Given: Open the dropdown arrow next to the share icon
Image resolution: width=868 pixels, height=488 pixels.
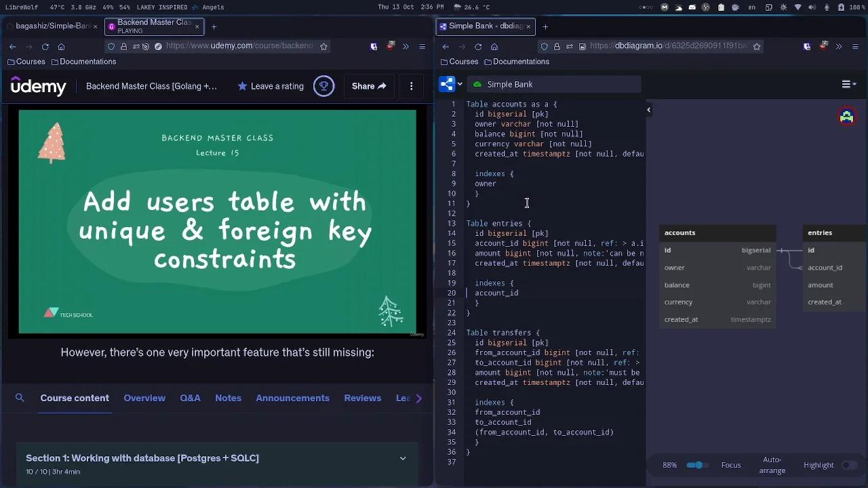Looking at the screenshot, I should coord(460,83).
